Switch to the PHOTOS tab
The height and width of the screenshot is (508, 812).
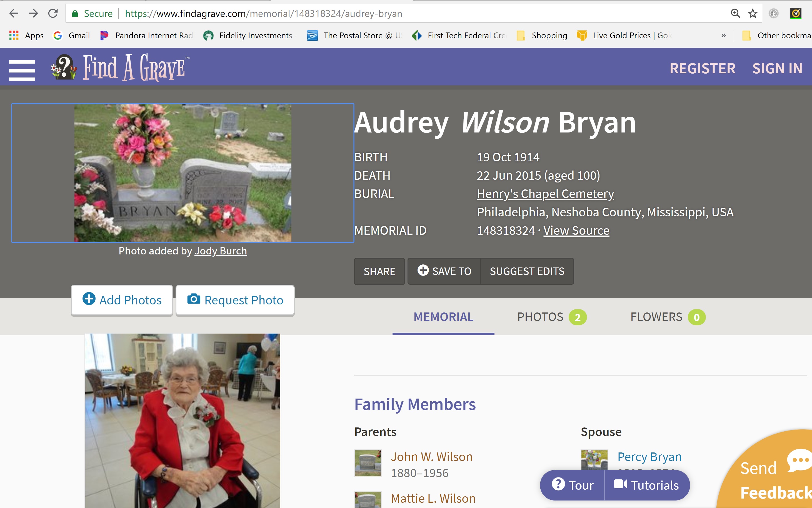(x=552, y=317)
